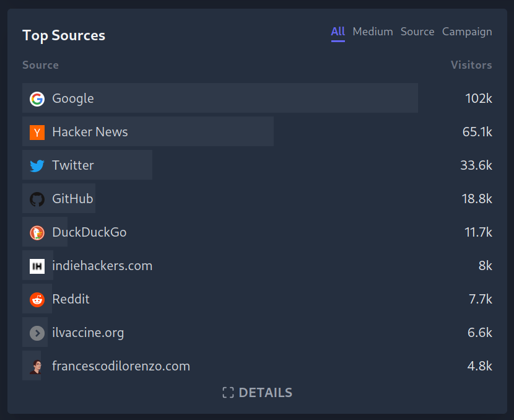The height and width of the screenshot is (420, 514).
Task: Select the GitHub source link
Action: (x=72, y=199)
